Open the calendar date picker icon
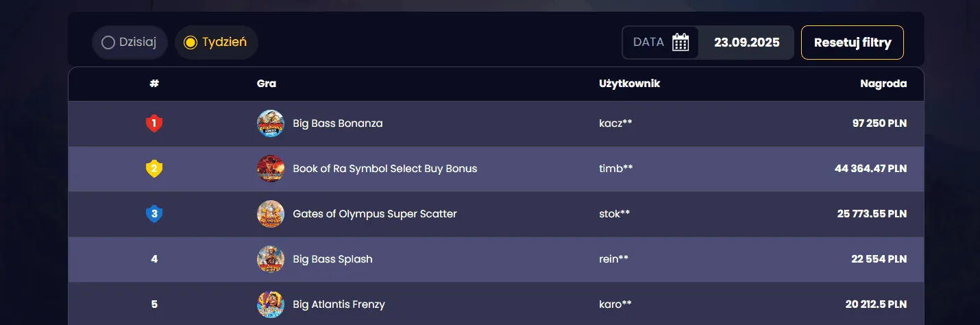This screenshot has width=980, height=325. pyautogui.click(x=680, y=43)
